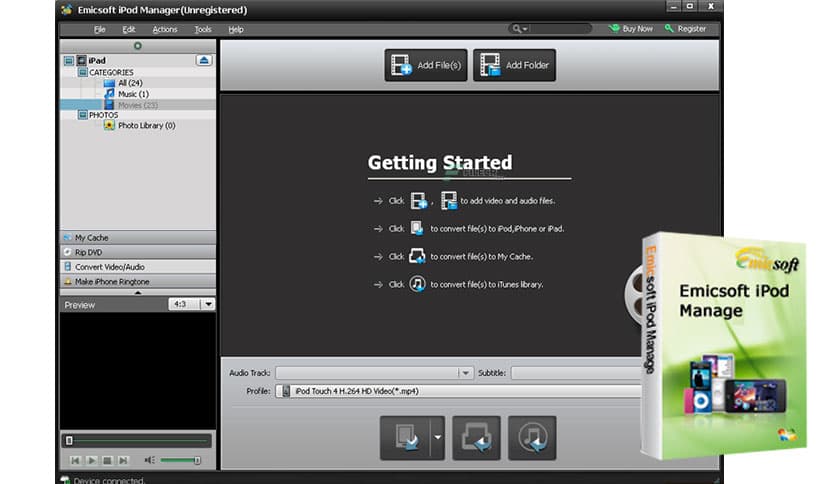This screenshot has height=484, width=836.
Task: Click the Add Folder button
Action: click(514, 65)
